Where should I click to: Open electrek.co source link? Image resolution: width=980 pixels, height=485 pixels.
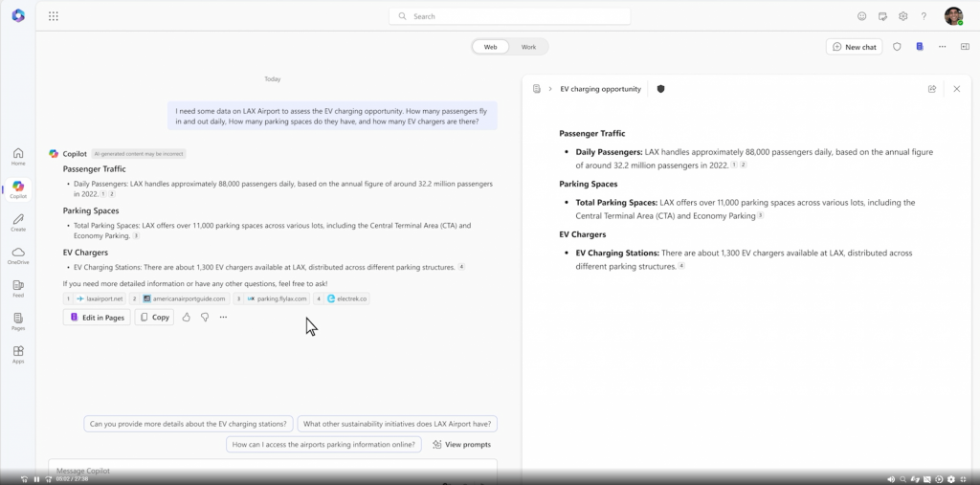click(342, 298)
